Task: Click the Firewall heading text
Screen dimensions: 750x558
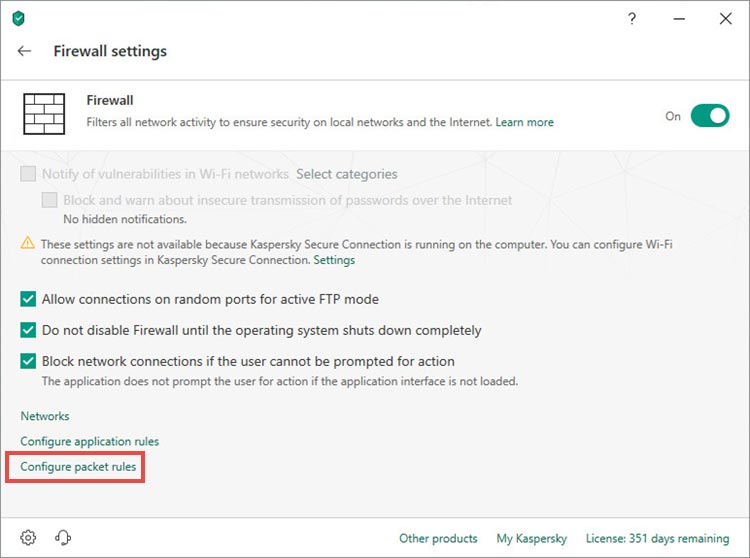Action: tap(110, 100)
